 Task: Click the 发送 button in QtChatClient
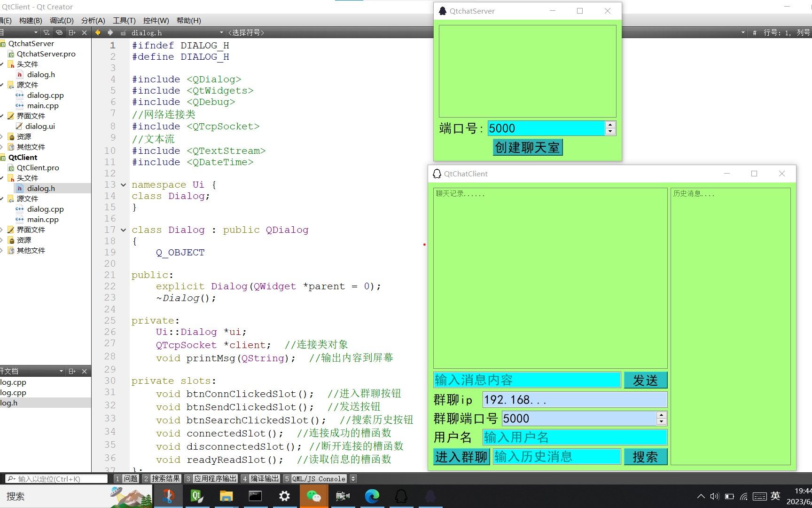coord(645,380)
